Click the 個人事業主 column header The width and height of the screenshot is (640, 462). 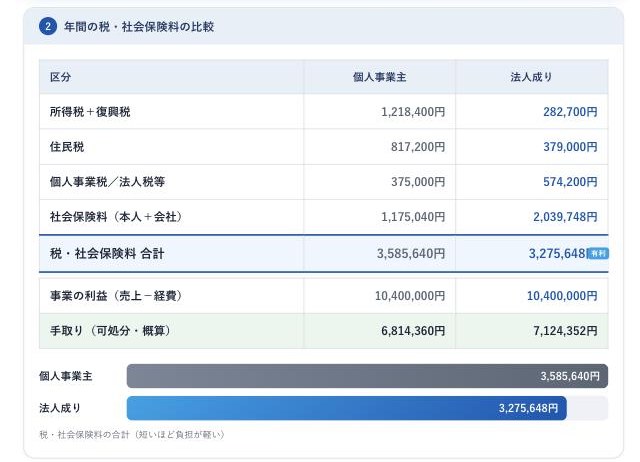tap(380, 77)
